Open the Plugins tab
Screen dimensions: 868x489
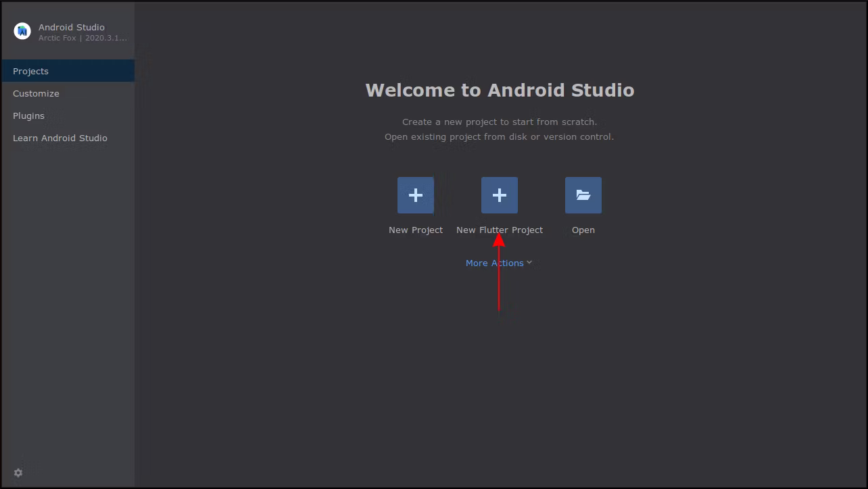[68, 115]
